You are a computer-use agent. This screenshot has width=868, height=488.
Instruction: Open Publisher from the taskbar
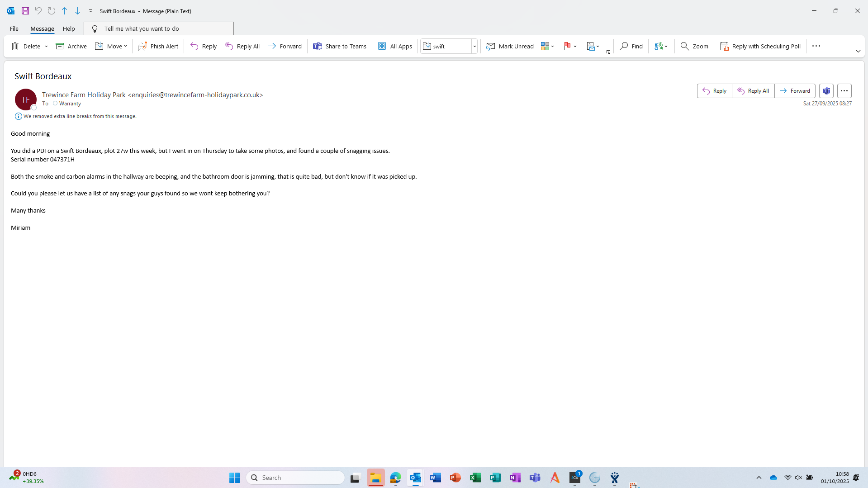[x=495, y=478]
